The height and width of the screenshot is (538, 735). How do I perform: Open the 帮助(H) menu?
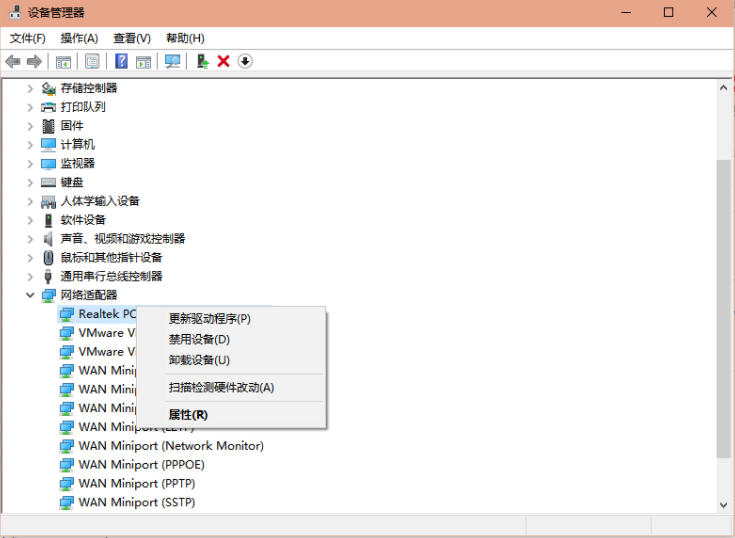coord(185,38)
